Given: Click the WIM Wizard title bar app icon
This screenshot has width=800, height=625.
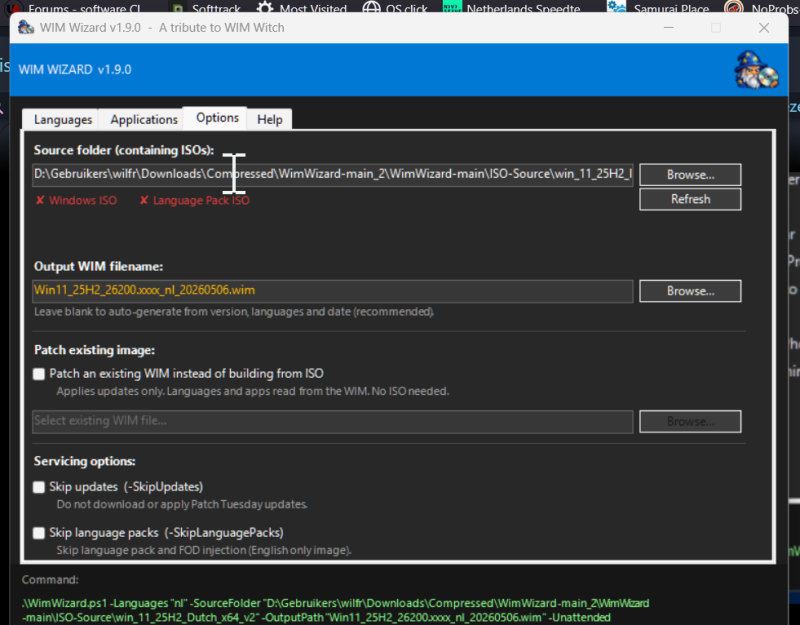Looking at the screenshot, I should (26, 28).
